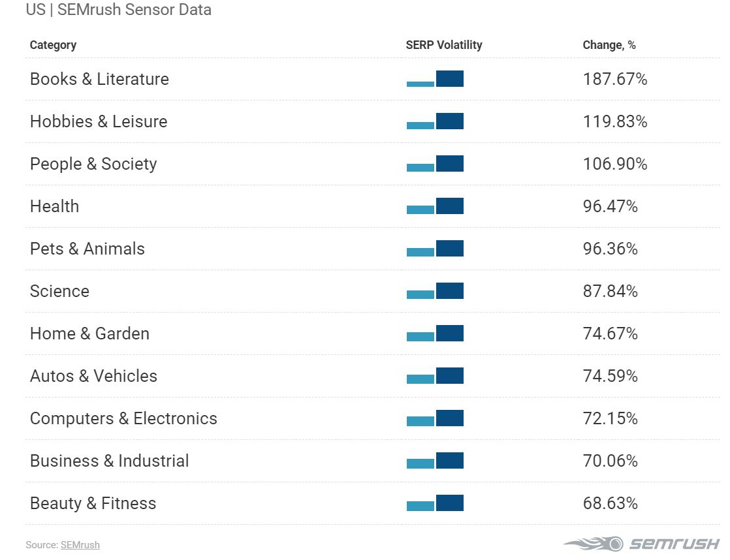This screenshot has height=560, width=730.
Task: Click the Health volatility bar icon
Action: coord(435,206)
